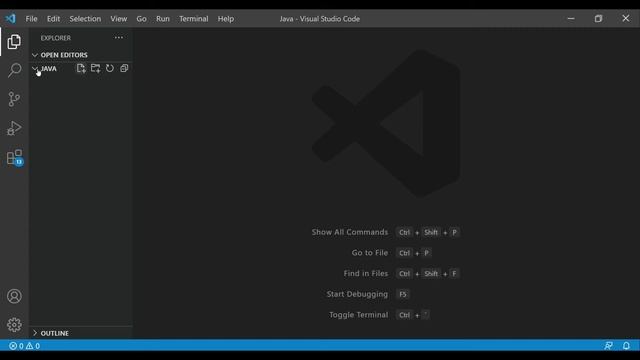640x360 pixels.
Task: Open the Accounts menu icon
Action: 14,296
